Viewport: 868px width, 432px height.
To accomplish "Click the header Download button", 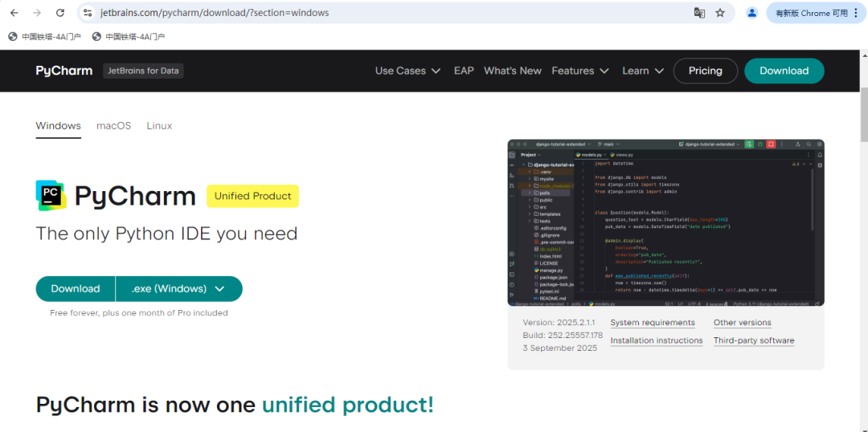I will (784, 71).
